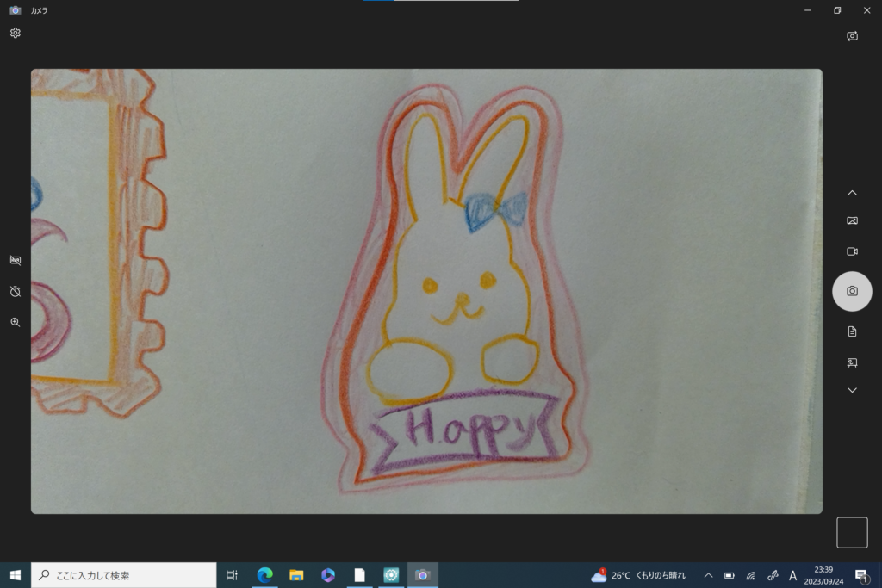Open Task View on the taskbar
This screenshot has width=882, height=588.
[232, 575]
